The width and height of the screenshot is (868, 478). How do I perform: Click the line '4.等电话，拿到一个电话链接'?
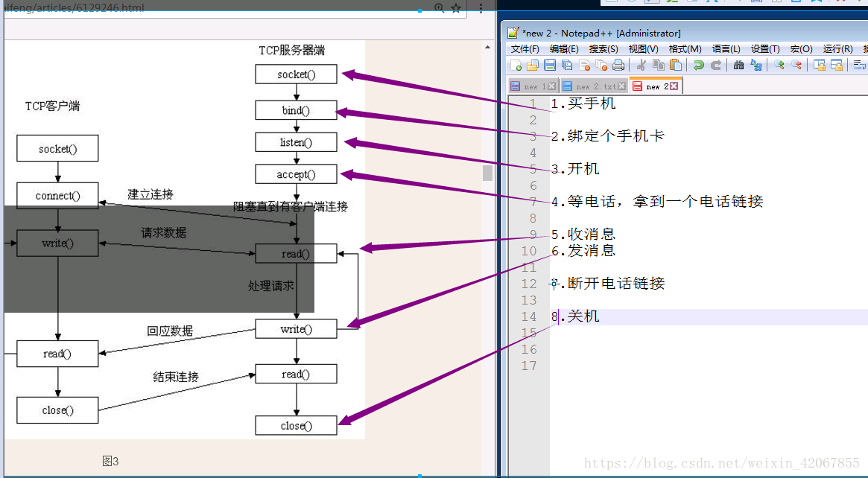(657, 201)
